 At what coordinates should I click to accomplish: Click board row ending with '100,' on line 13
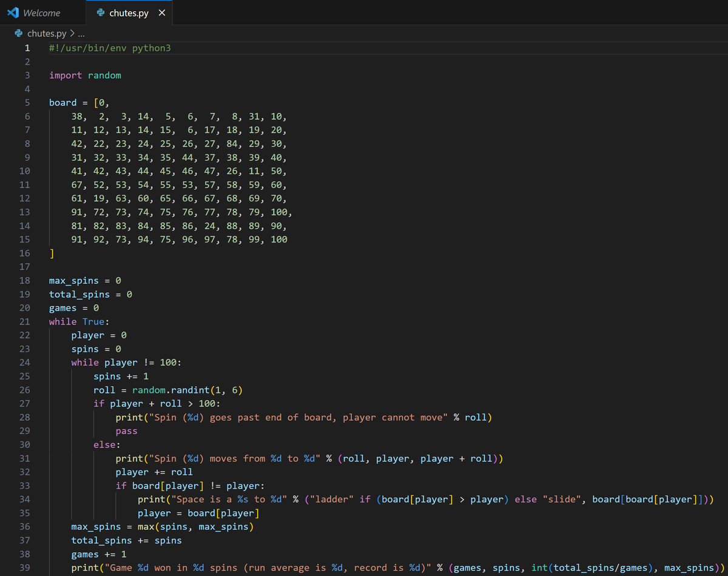click(182, 212)
